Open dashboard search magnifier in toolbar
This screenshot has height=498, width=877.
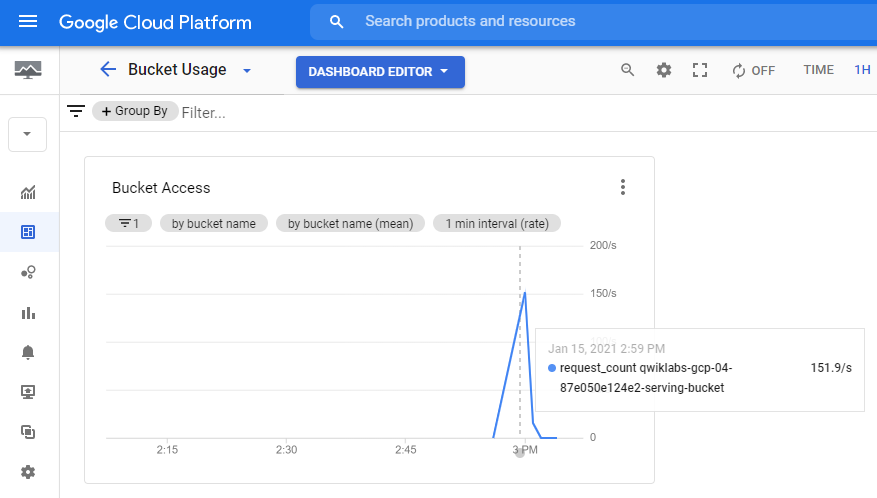[x=628, y=70]
